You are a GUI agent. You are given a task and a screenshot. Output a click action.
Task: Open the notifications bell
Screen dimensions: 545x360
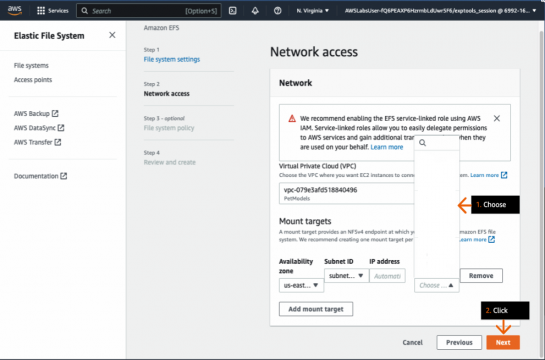[255, 11]
